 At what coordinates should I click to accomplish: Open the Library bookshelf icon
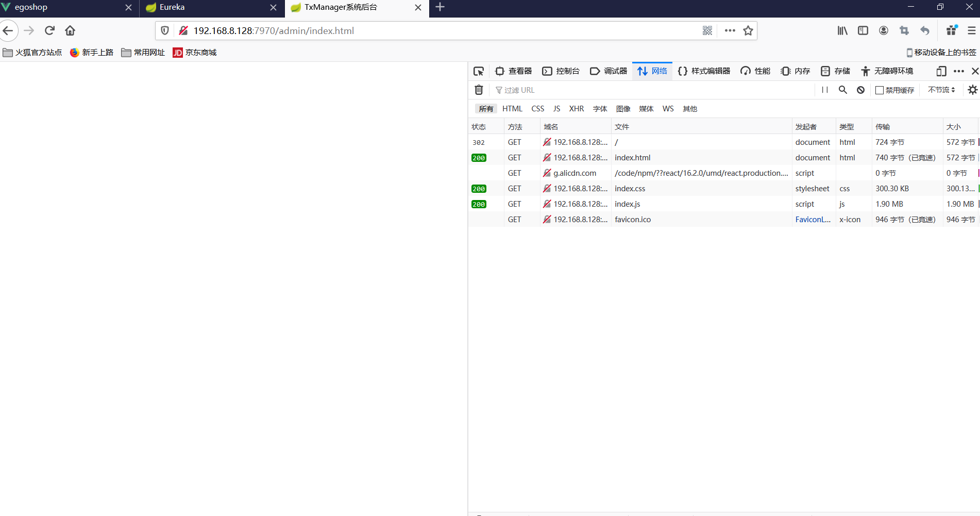tap(842, 31)
